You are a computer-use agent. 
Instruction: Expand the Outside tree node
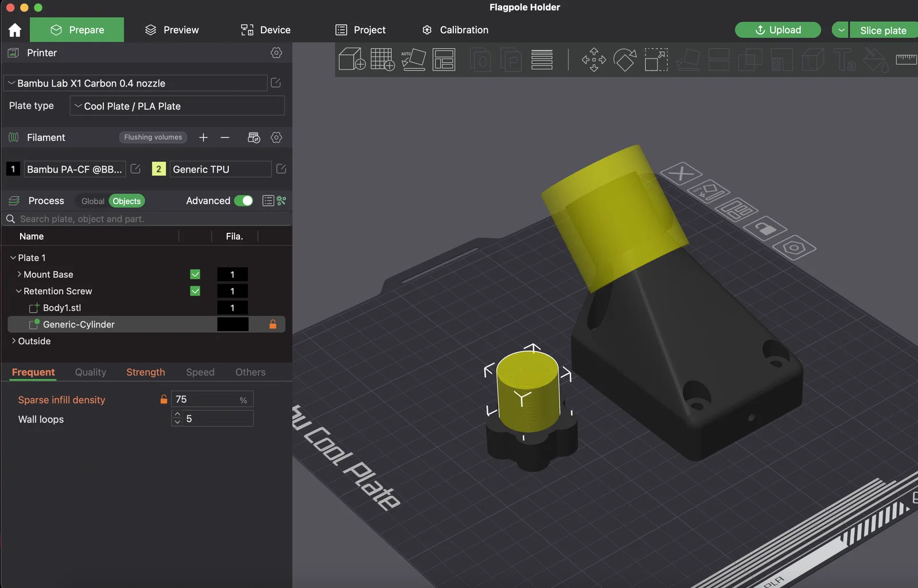click(x=14, y=341)
